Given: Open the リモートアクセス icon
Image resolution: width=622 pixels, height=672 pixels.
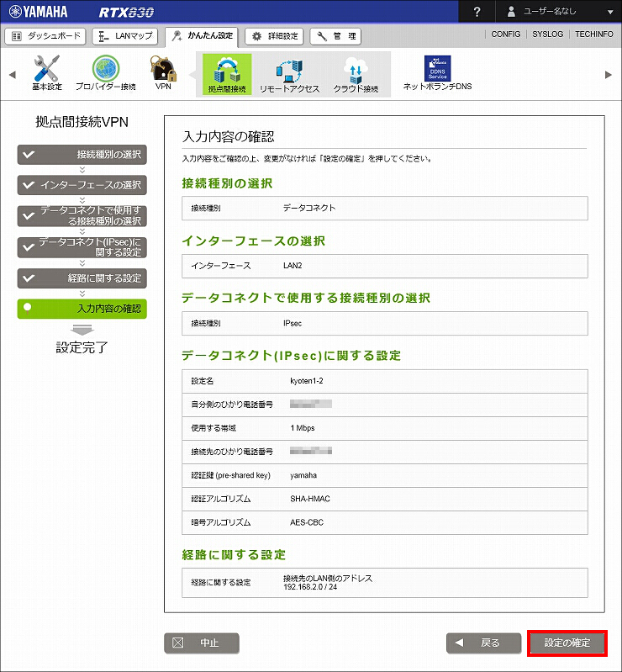Looking at the screenshot, I should click(x=290, y=72).
